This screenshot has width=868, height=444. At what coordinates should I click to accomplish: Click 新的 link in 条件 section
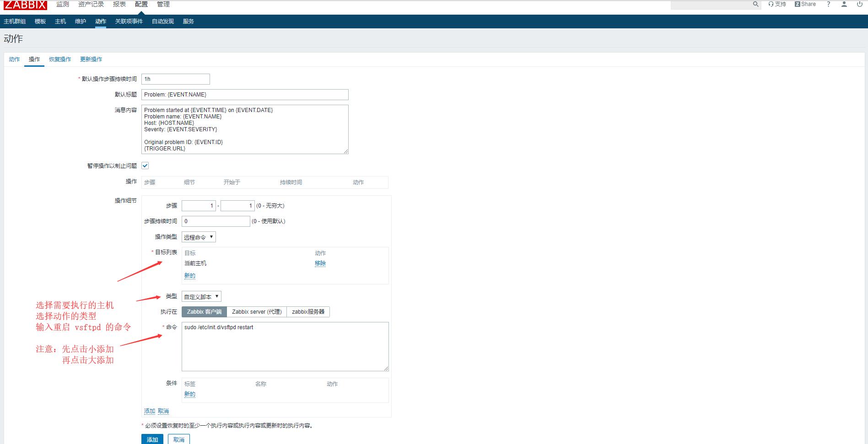[190, 394]
